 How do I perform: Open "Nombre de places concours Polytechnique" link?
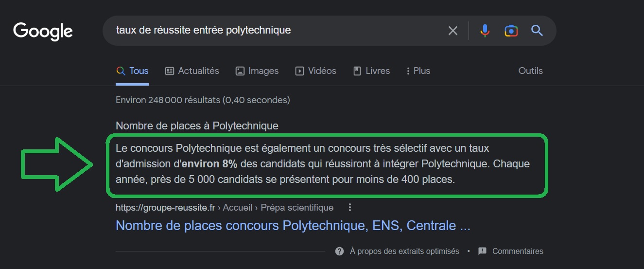293,226
